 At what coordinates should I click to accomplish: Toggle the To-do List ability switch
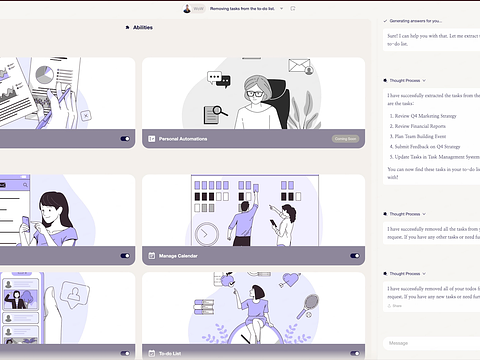[355, 353]
